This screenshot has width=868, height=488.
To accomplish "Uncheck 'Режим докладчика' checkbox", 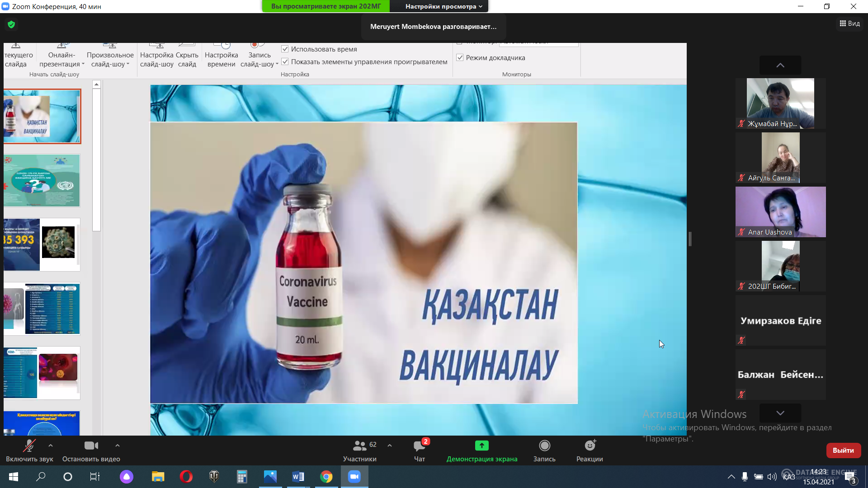I will [x=460, y=57].
